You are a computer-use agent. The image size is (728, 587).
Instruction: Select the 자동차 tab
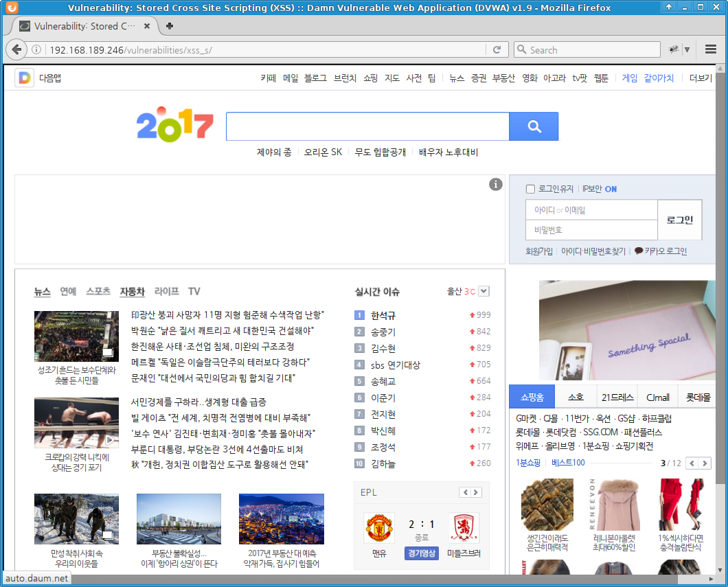pos(133,291)
